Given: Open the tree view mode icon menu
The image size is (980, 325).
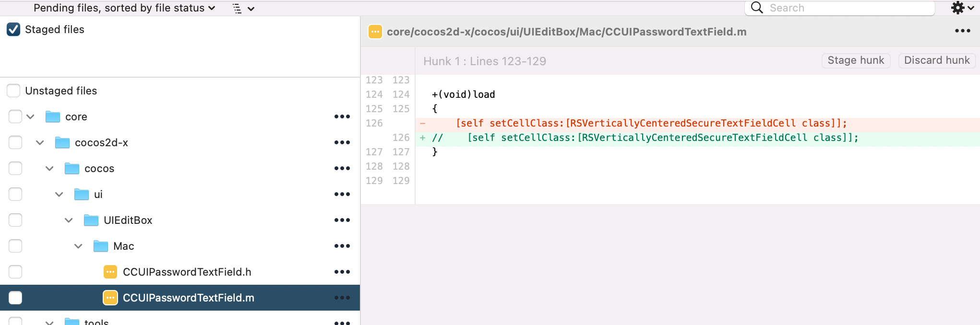Looking at the screenshot, I should pos(243,8).
